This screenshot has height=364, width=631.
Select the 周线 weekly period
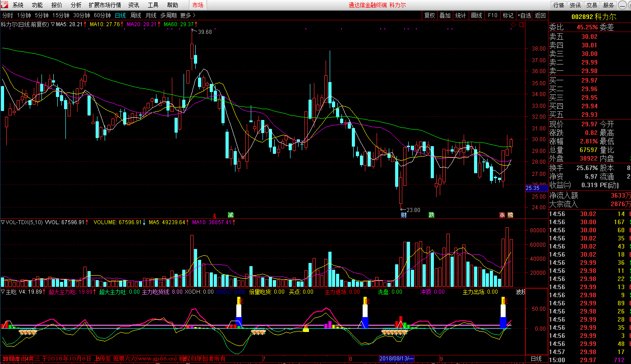pyautogui.click(x=136, y=15)
